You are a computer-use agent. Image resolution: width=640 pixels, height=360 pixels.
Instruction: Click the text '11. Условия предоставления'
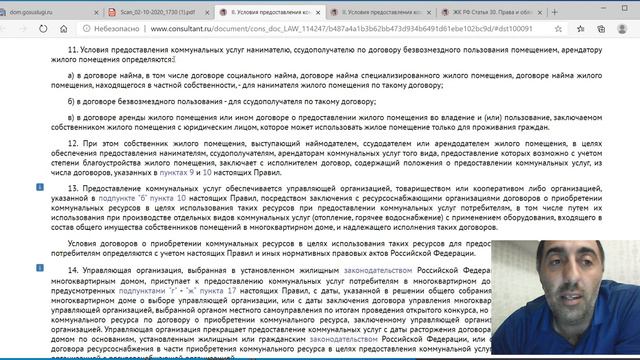tap(118, 50)
